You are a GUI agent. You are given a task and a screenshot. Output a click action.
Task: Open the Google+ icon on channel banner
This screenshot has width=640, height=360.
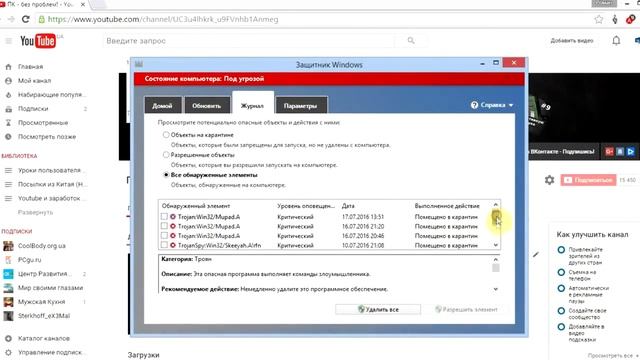[609, 151]
